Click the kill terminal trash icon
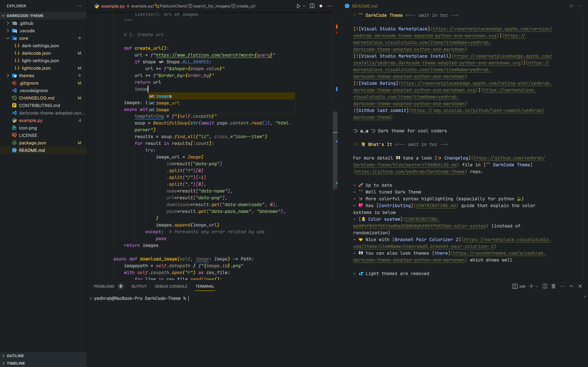 pos(553,286)
